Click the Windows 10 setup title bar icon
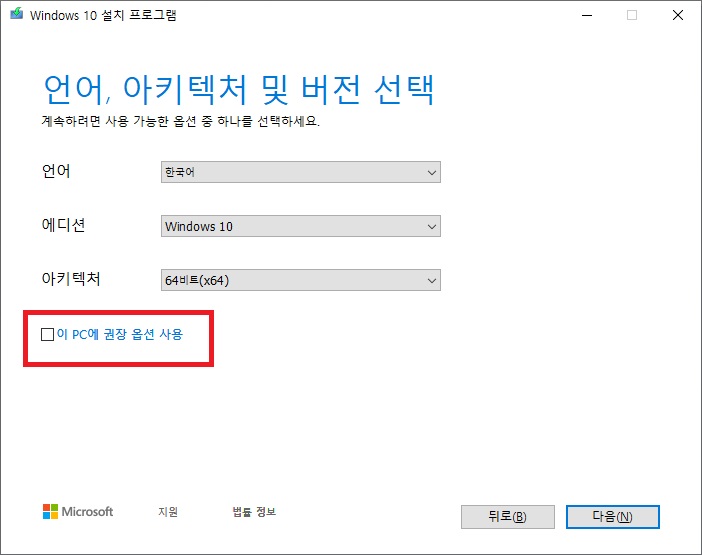 click(17, 14)
